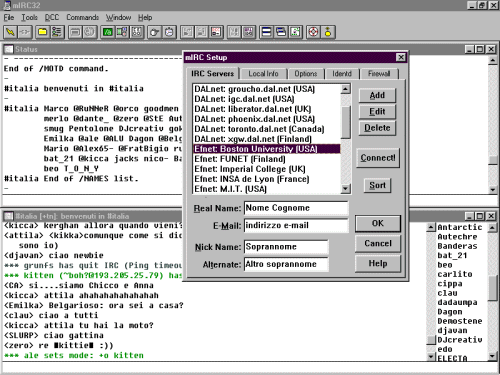Screen dimensions: 500x375
Task: Click the pointing hand finger toolbar icon
Action: [154, 32]
